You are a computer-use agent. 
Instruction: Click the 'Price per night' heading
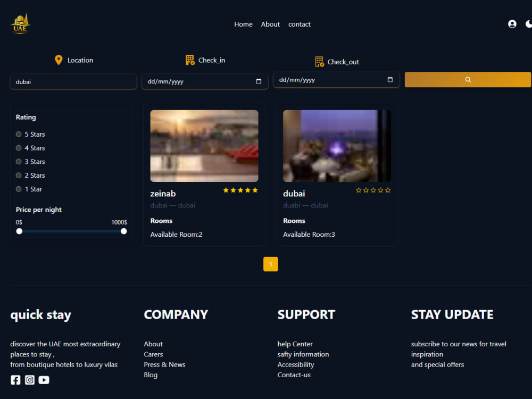(39, 210)
